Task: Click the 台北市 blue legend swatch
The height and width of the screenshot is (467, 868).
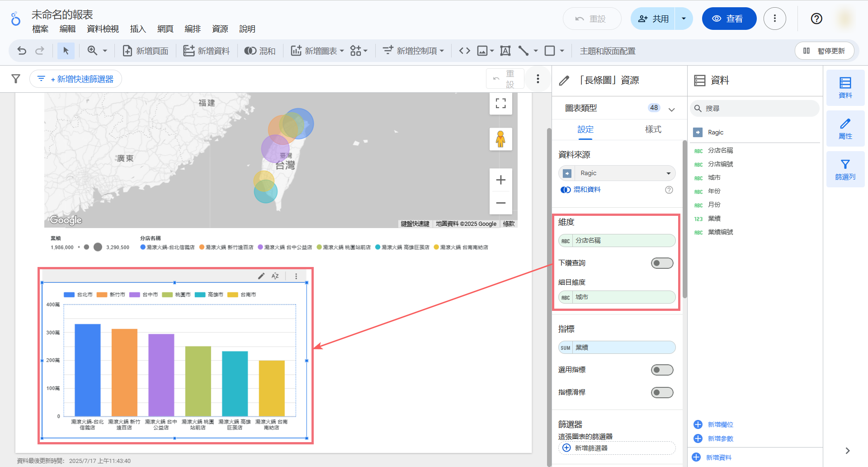Action: pos(69,295)
